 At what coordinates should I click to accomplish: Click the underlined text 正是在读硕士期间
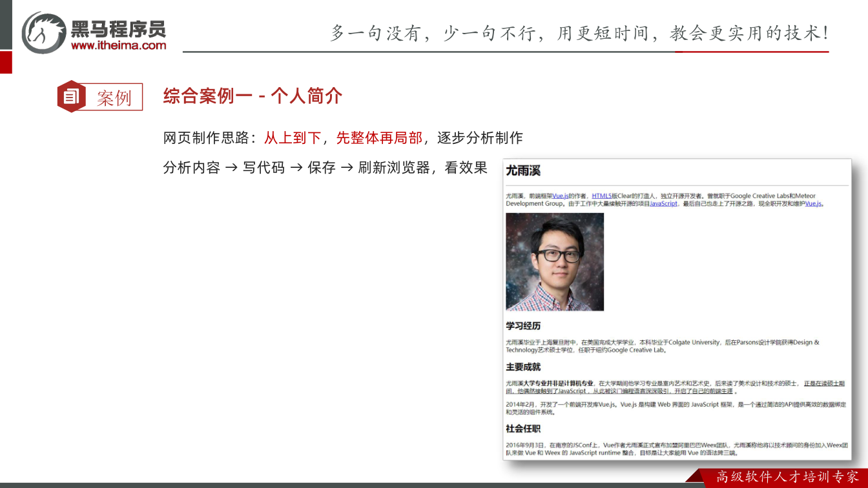[675, 387]
